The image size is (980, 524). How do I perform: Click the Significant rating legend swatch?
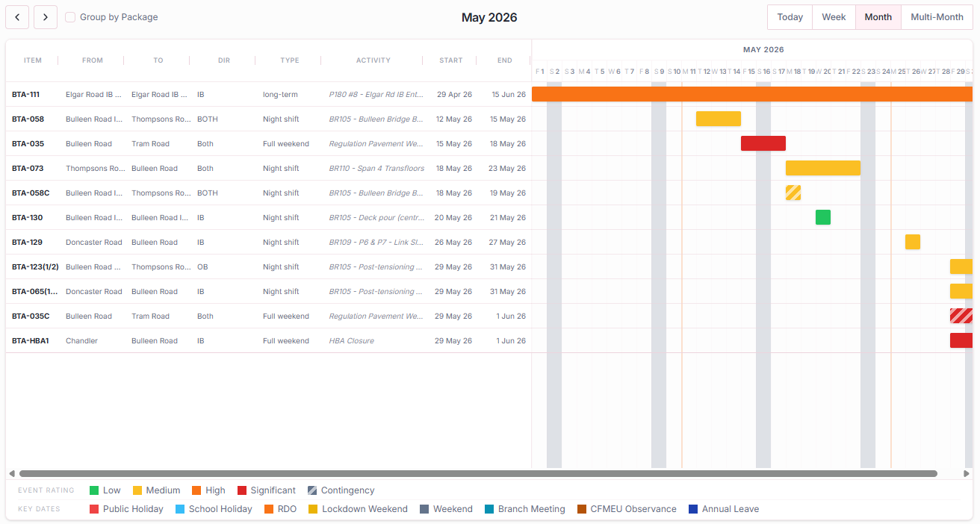(242, 490)
